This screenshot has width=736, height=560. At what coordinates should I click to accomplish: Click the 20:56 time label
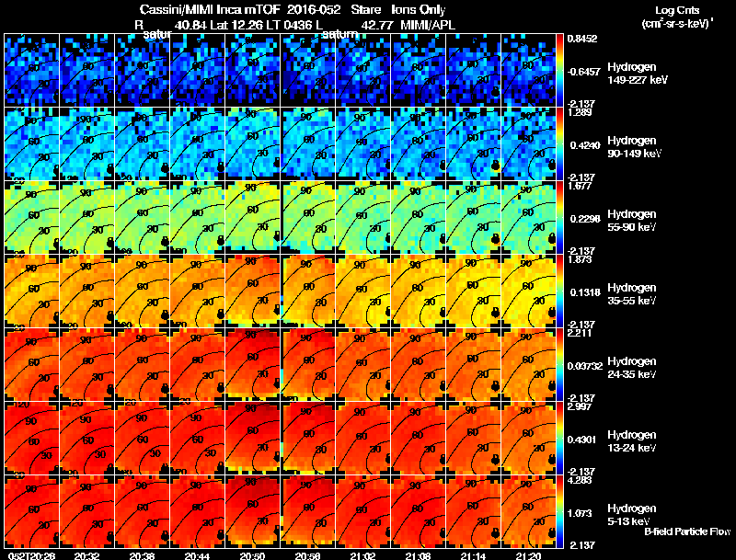[x=308, y=555]
